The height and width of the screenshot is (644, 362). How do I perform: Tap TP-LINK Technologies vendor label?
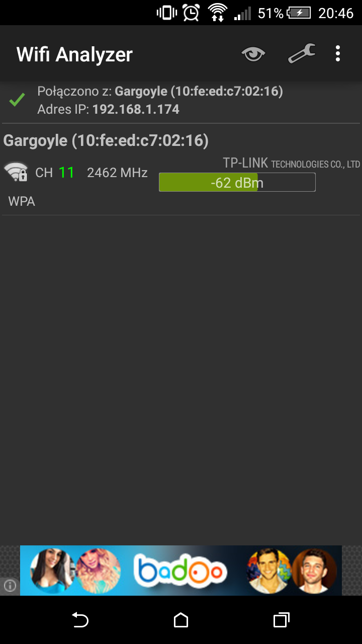pyautogui.click(x=292, y=163)
